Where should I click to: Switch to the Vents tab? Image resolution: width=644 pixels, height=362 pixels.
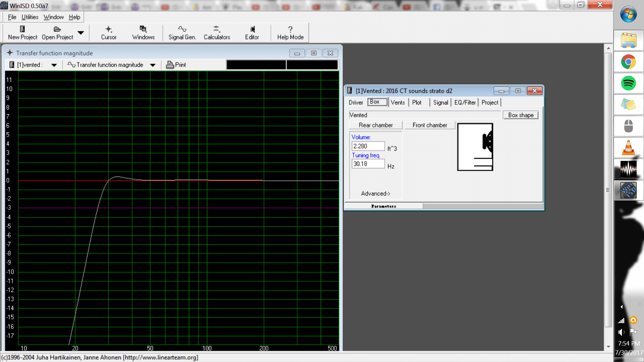point(398,102)
